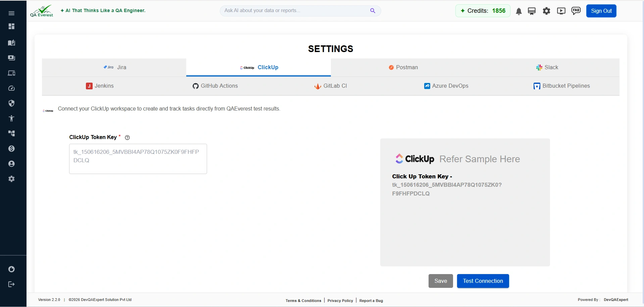Click the Version 2.2.0 text
644x307 pixels.
(x=49, y=300)
